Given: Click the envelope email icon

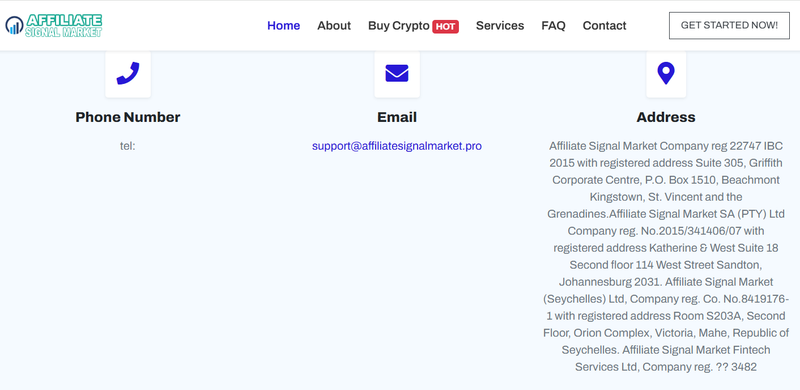Looking at the screenshot, I should tap(397, 73).
